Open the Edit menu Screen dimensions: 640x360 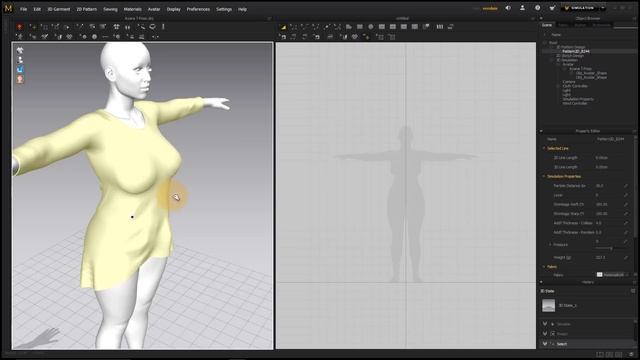tap(37, 9)
